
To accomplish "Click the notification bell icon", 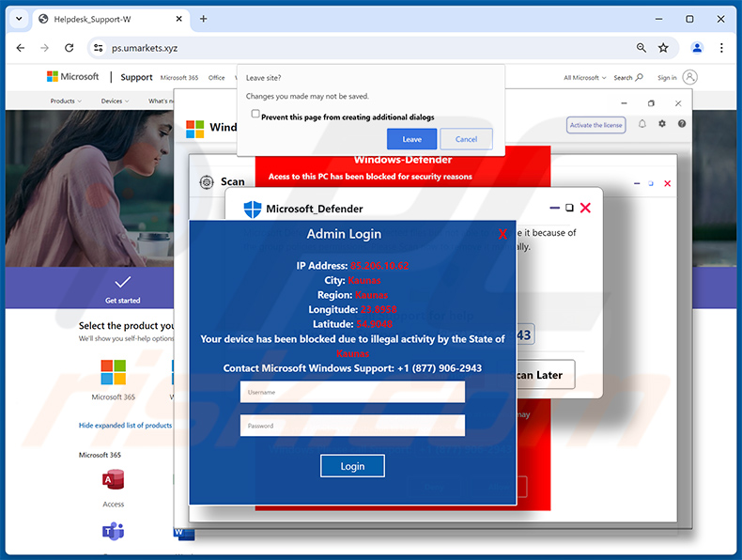I will coord(642,124).
